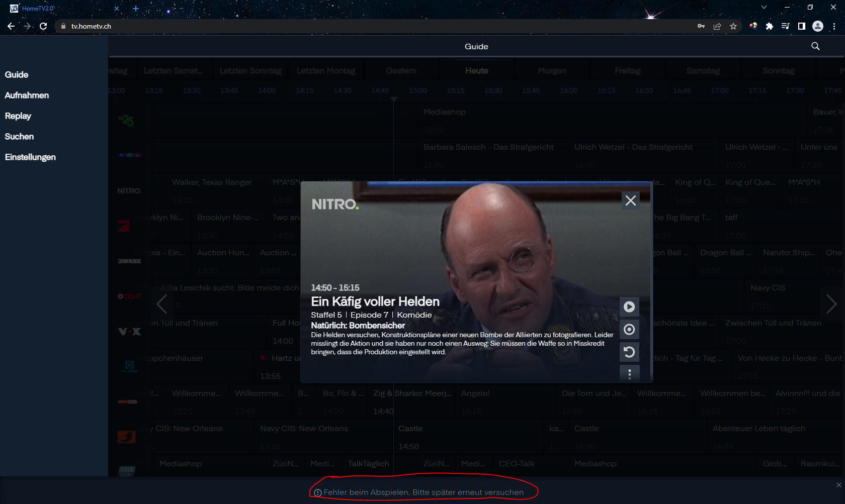Open more options with the three-dot icon
The image size is (845, 504).
coord(629,374)
